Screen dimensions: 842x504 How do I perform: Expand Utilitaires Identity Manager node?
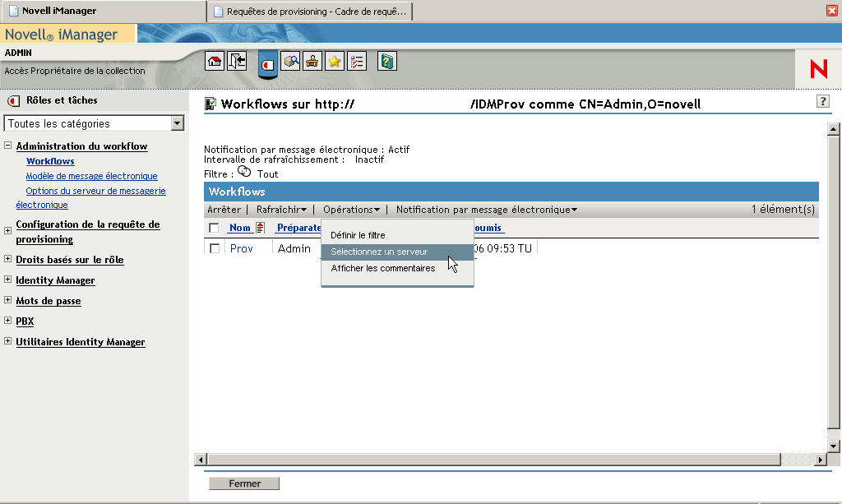7,341
